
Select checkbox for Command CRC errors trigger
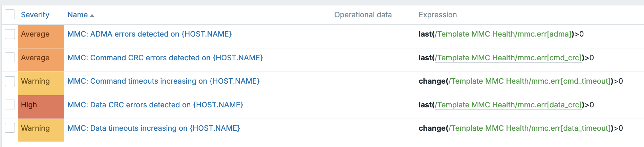click(10, 58)
